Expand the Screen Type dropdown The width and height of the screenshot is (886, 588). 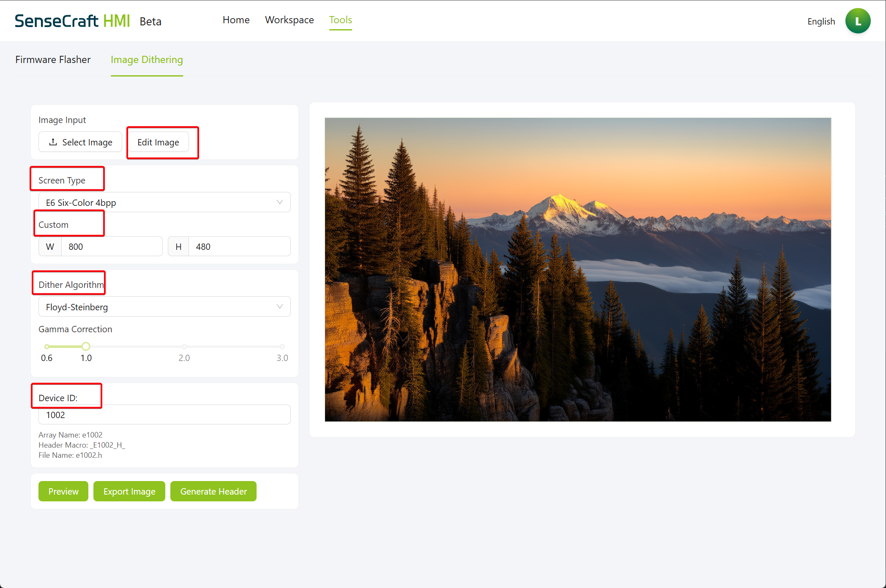click(x=164, y=202)
